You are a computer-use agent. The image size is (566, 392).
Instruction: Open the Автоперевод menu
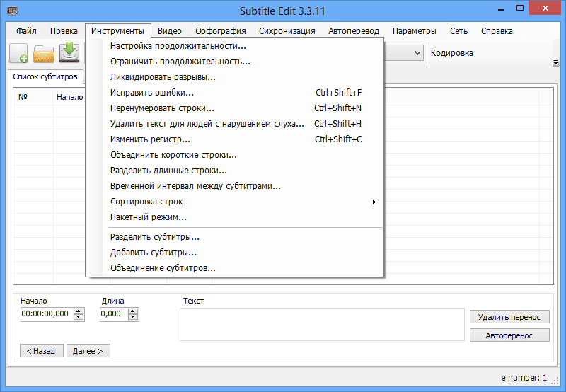coord(354,31)
